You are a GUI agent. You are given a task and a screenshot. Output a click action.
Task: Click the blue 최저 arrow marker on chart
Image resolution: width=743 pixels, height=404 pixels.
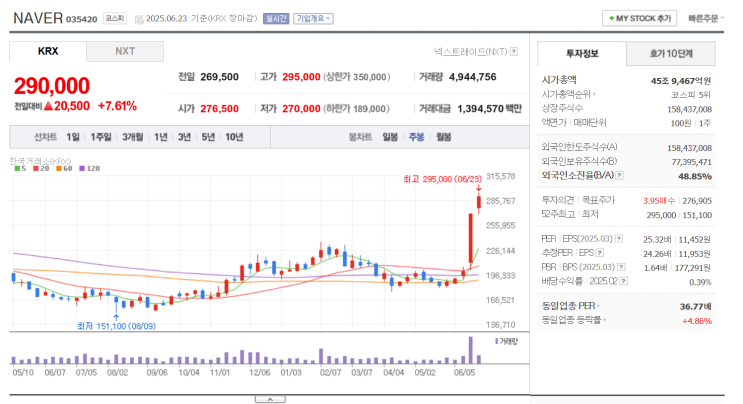pos(116,317)
